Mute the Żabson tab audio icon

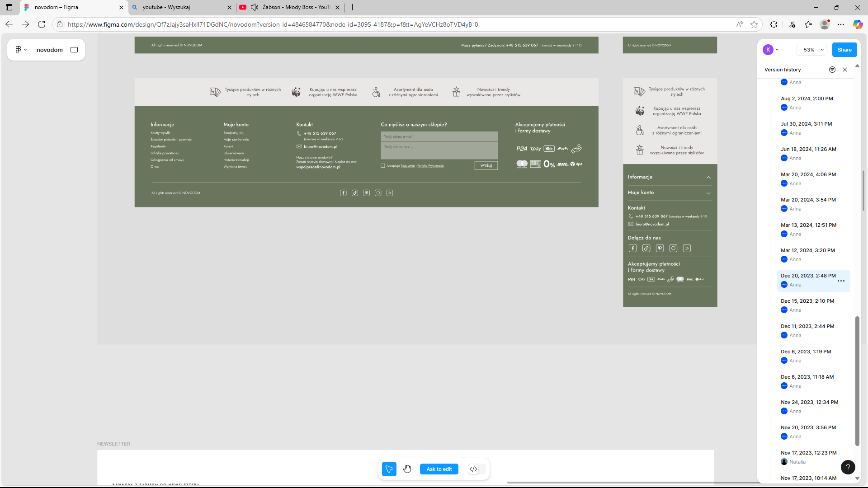(x=255, y=7)
